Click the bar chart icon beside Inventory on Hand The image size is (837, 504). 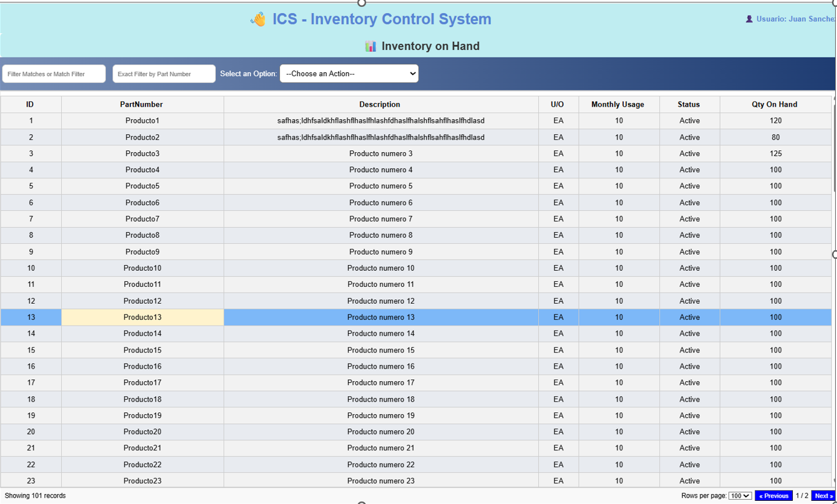(x=370, y=46)
